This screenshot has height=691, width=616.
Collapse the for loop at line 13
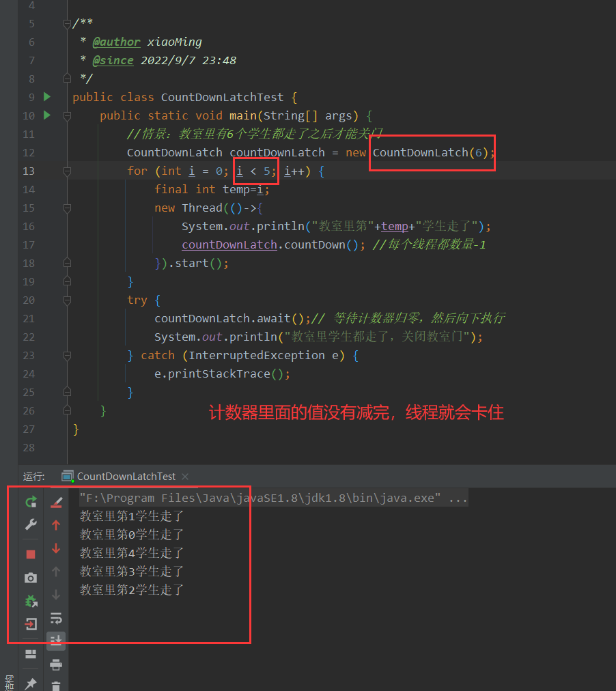click(67, 171)
